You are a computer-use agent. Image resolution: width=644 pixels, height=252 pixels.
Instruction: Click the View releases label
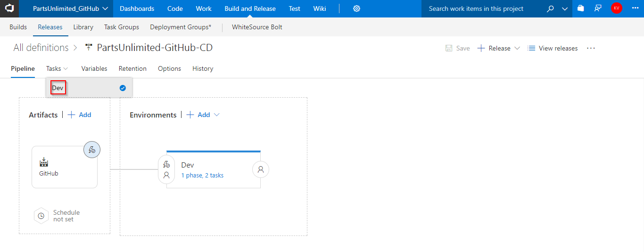(558, 48)
